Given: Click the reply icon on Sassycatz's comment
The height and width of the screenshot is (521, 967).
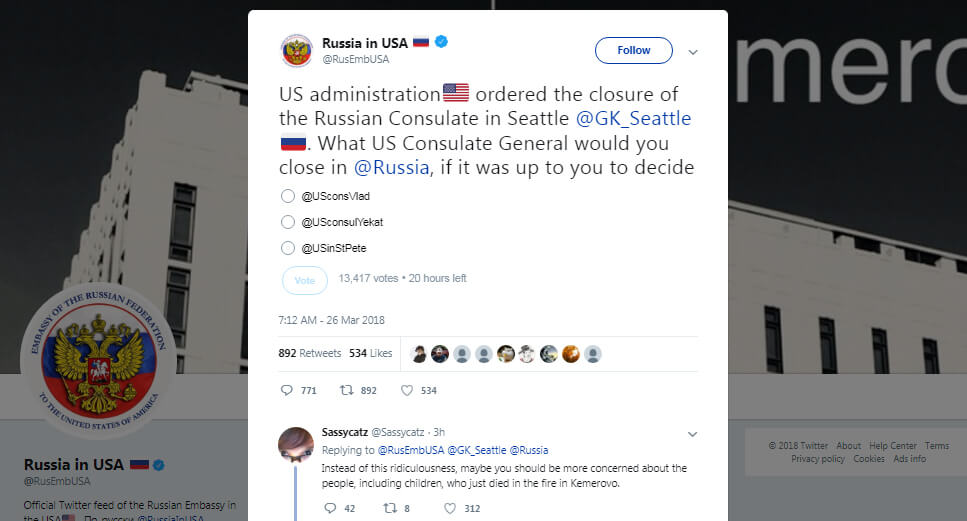Looking at the screenshot, I should (x=330, y=508).
